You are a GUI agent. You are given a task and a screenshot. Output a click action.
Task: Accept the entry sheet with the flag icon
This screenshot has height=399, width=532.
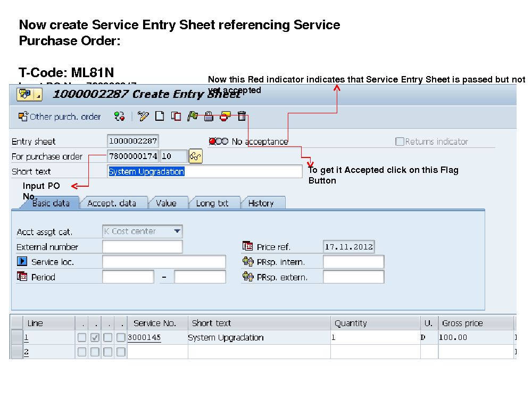(192, 116)
